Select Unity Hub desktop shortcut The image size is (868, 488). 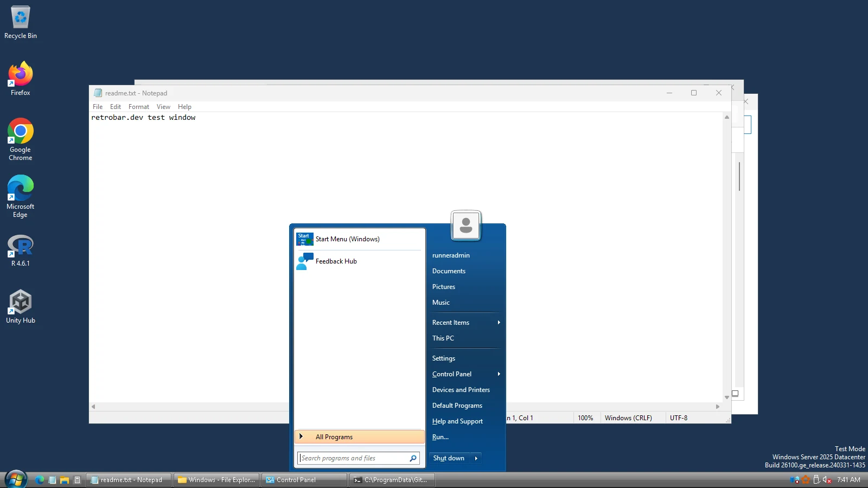tap(21, 307)
